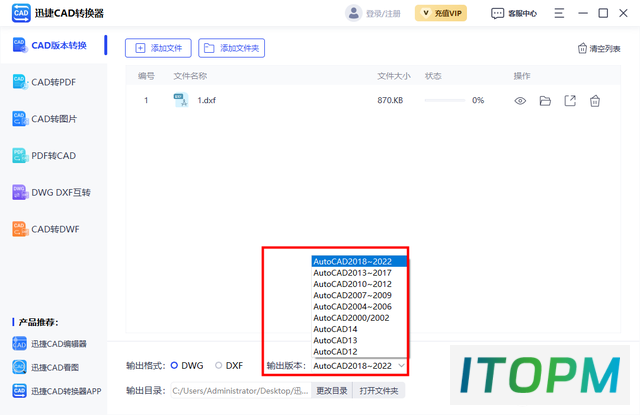
Task: Open folder icon for 1.dxf row
Action: pyautogui.click(x=545, y=101)
